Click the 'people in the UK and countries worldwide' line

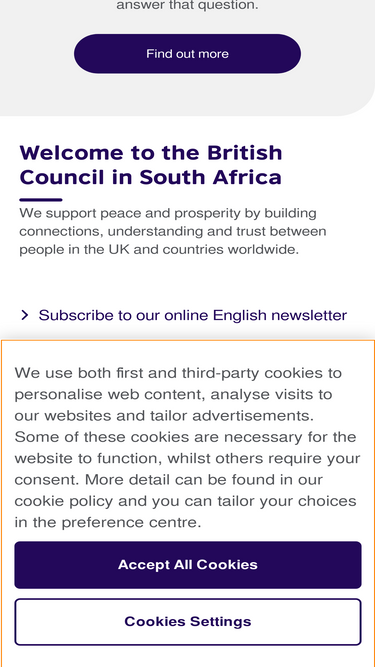point(159,249)
